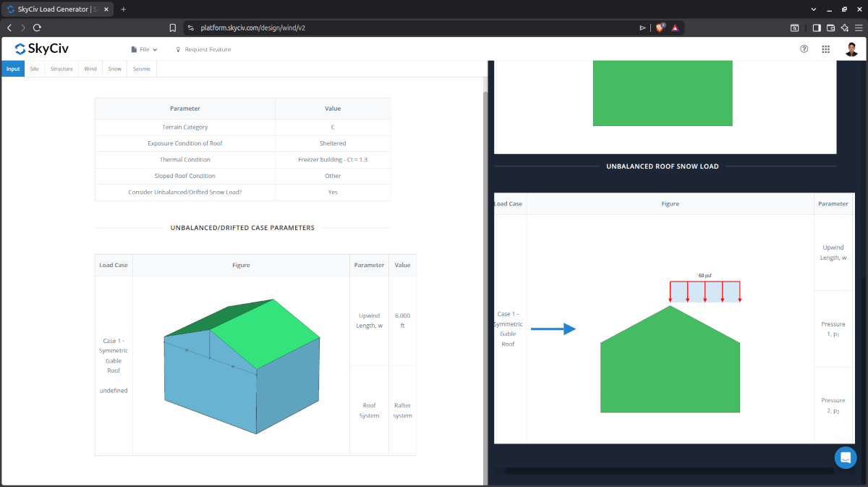
Task: Reload the page with refresh icon
Action: pos(37,27)
